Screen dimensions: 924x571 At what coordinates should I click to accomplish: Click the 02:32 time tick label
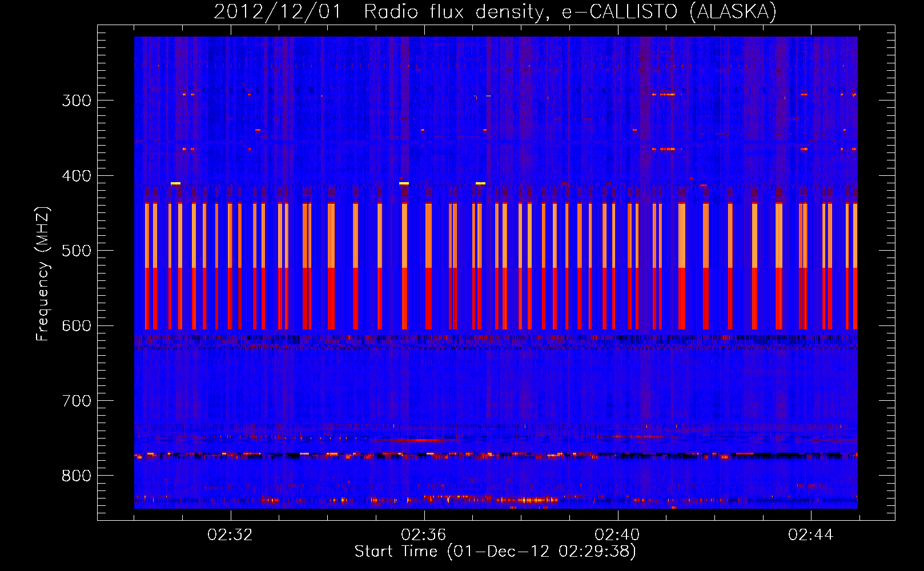point(230,535)
